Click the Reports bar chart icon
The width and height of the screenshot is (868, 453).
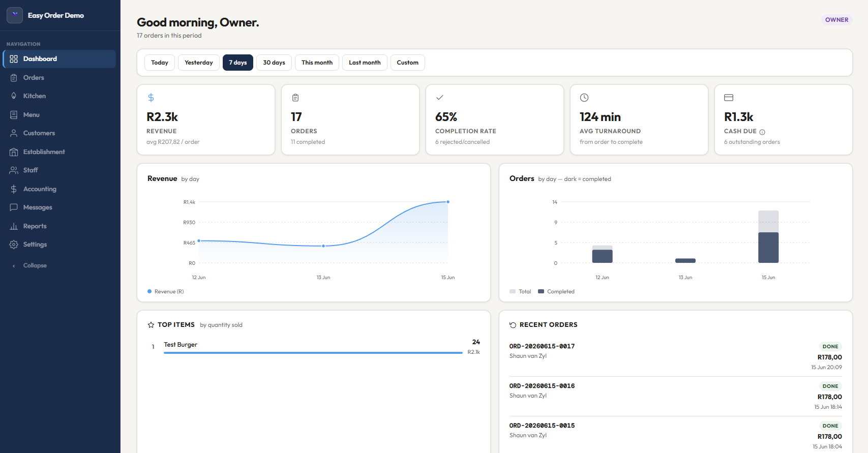14,226
